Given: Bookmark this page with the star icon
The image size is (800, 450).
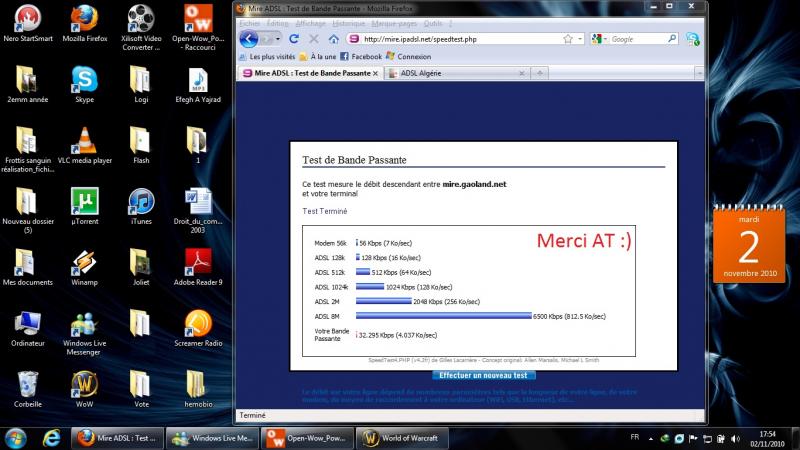Looking at the screenshot, I should click(568, 39).
